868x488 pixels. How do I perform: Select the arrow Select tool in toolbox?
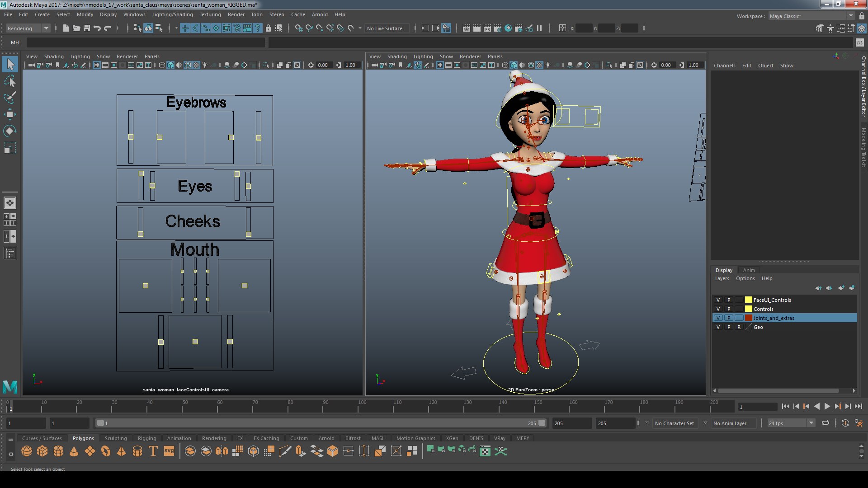pyautogui.click(x=10, y=64)
